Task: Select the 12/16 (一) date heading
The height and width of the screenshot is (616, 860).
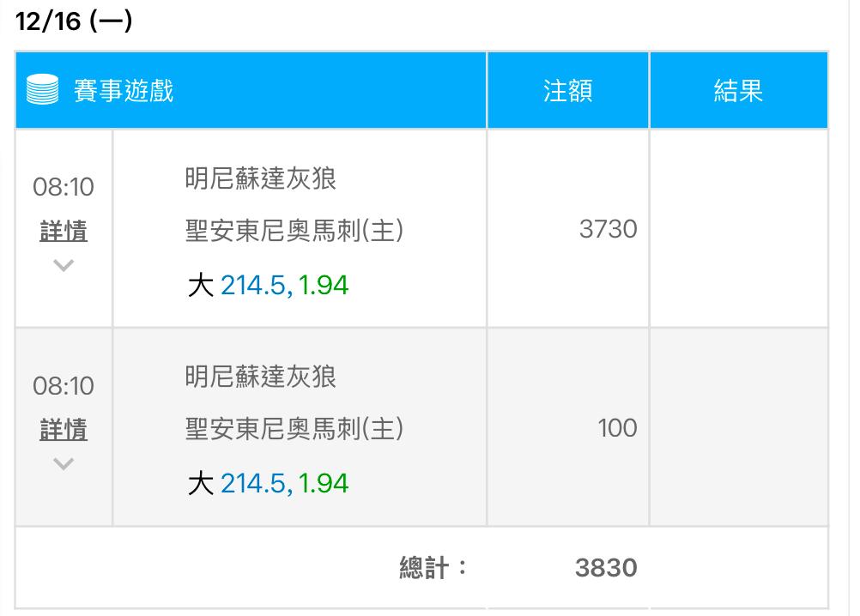Action: click(74, 21)
